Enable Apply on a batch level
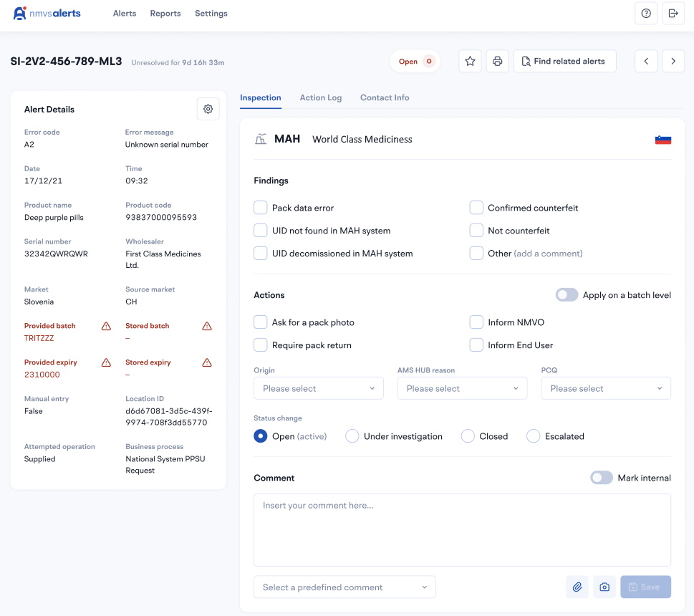694x616 pixels. click(x=567, y=295)
